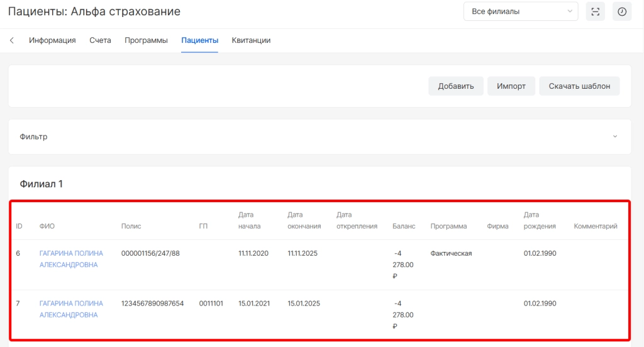
Task: Go to the Программы tab
Action: click(x=146, y=40)
